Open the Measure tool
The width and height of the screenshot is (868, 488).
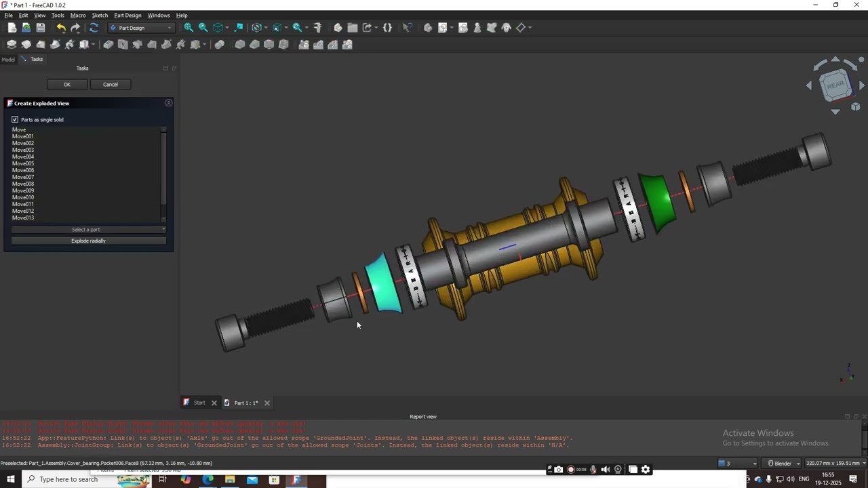pyautogui.click(x=317, y=28)
